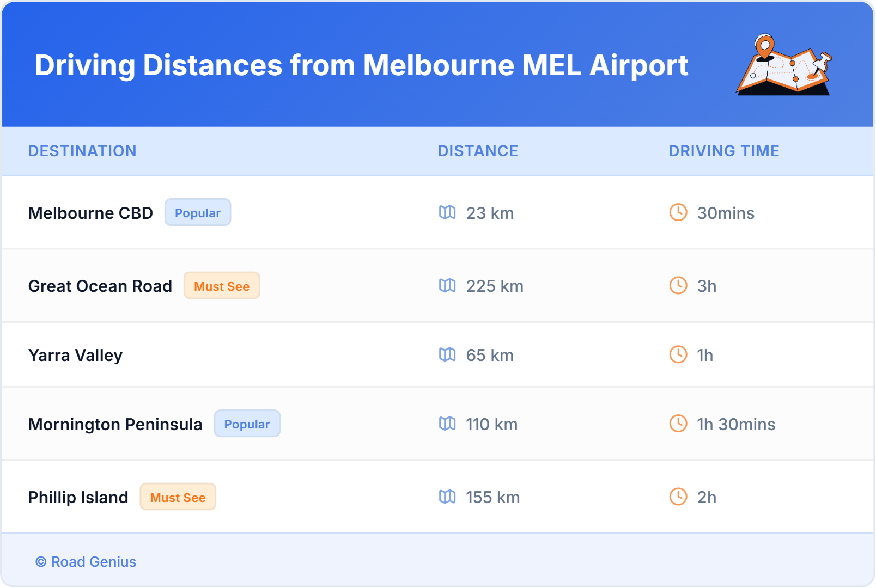Click the DESTINATION column header
The height and width of the screenshot is (588, 876).
(x=82, y=151)
